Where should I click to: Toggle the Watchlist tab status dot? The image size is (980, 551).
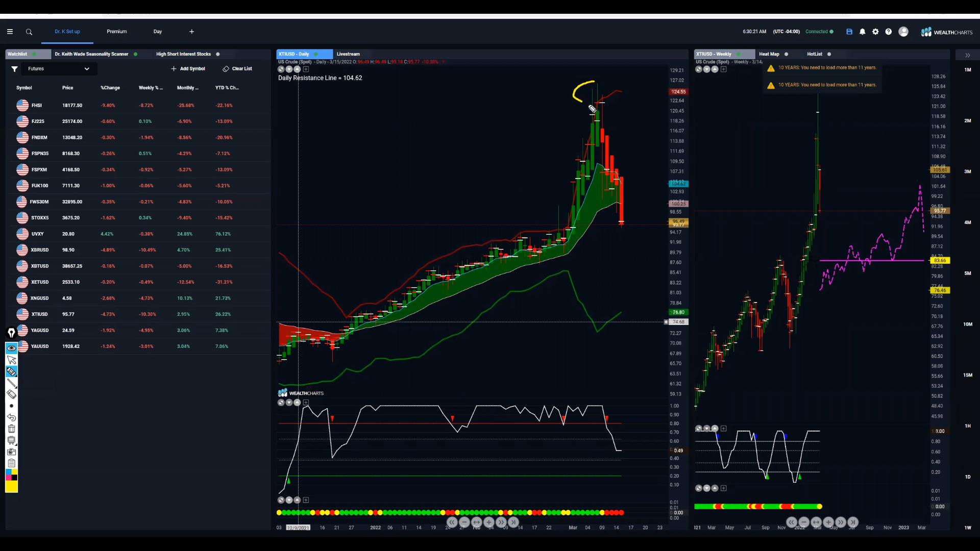pyautogui.click(x=34, y=54)
